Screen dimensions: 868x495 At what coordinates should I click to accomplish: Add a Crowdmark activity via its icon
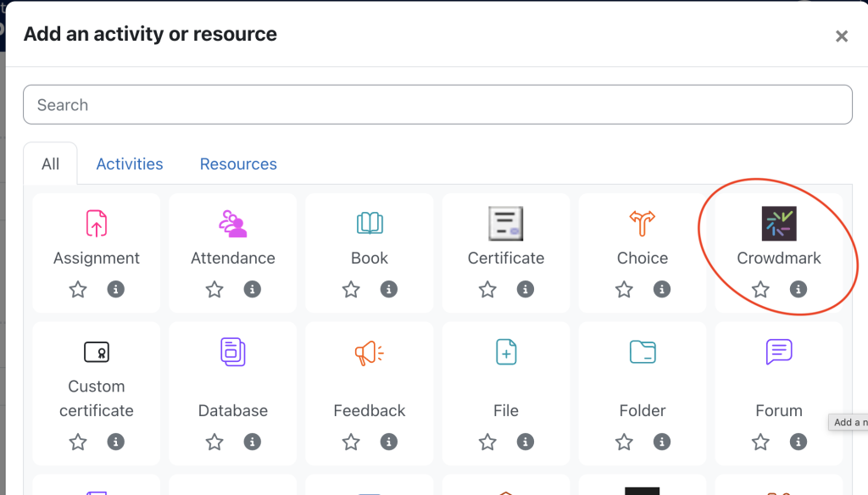[x=779, y=224]
